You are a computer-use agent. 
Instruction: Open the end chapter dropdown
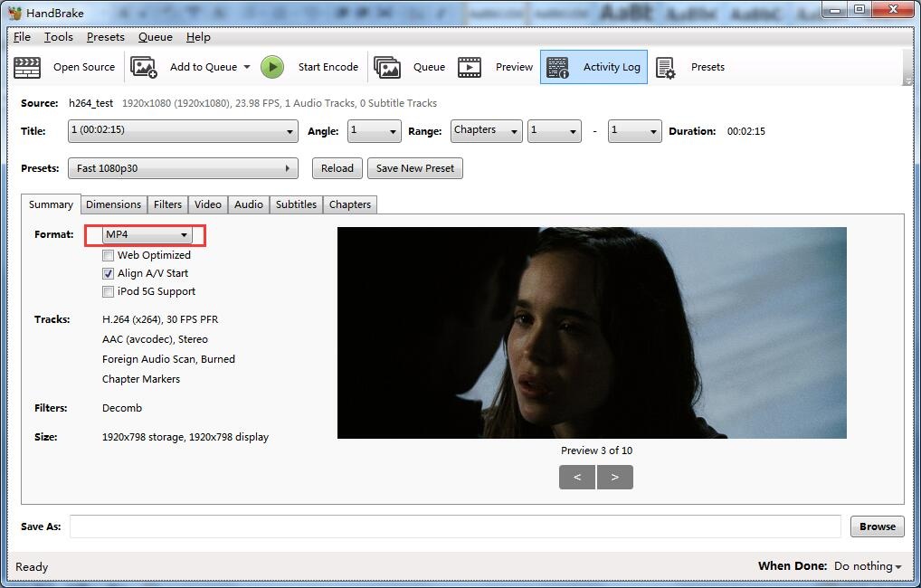pos(634,131)
